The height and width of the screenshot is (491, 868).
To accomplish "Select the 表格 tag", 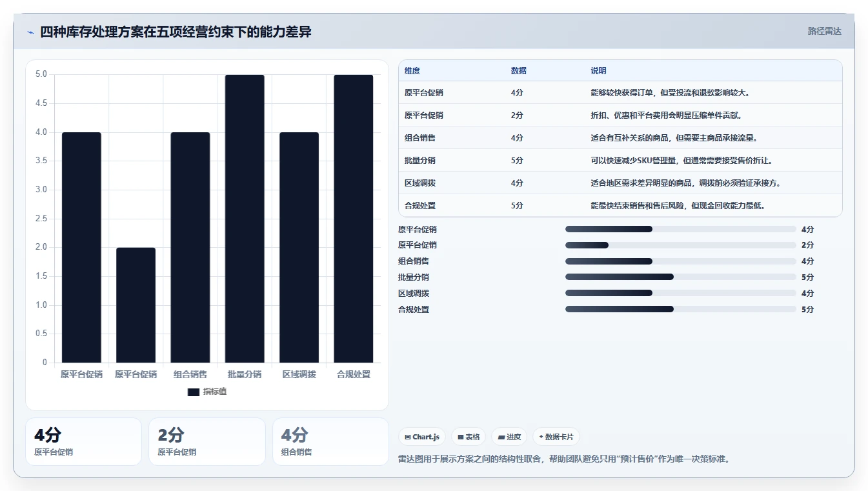I will [469, 437].
